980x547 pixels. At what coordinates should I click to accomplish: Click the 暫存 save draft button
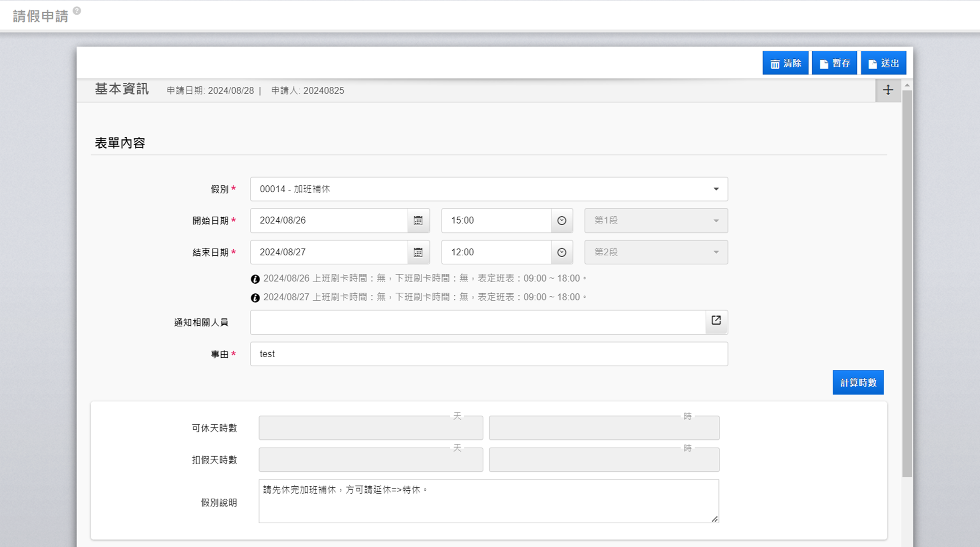(x=834, y=63)
